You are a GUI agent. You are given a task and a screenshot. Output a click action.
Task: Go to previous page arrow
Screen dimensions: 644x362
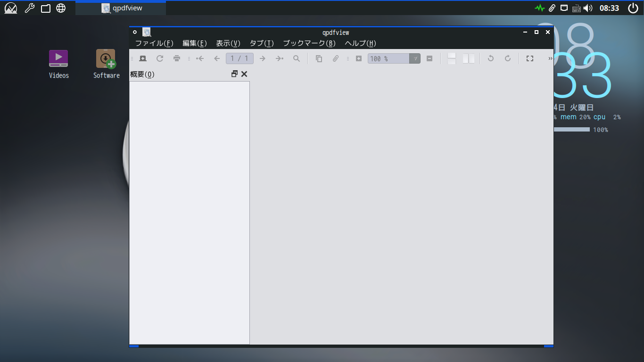(217, 58)
